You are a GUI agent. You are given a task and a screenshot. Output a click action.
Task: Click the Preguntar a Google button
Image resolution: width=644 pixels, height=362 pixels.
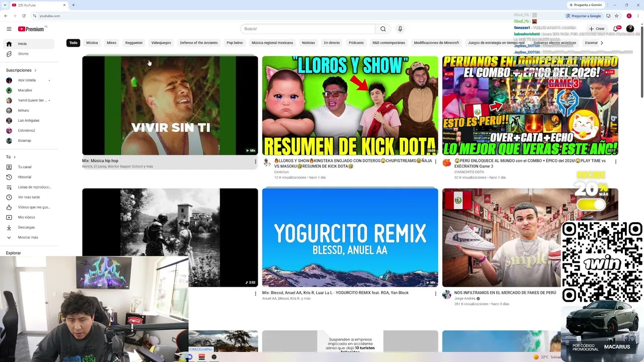coord(584,16)
